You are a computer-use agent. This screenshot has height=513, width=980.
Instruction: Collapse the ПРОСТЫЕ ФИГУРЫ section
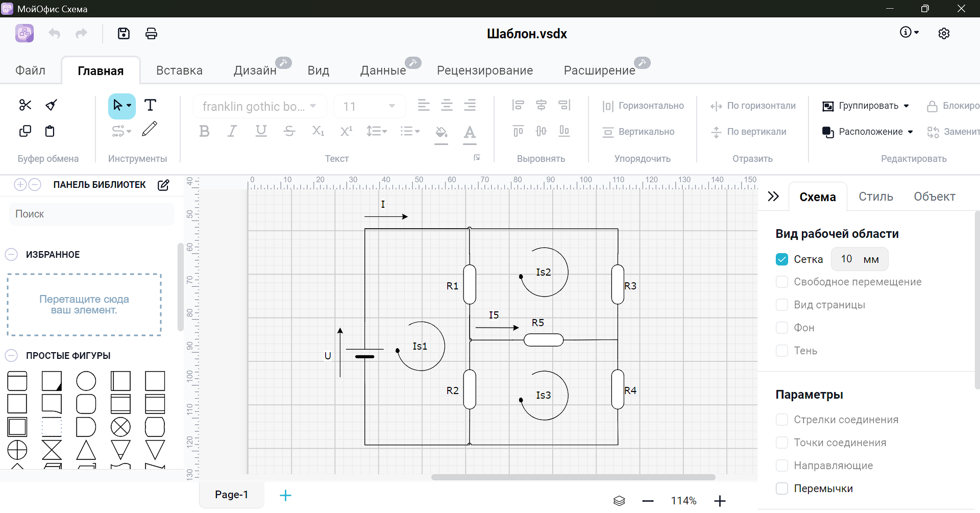(11, 356)
